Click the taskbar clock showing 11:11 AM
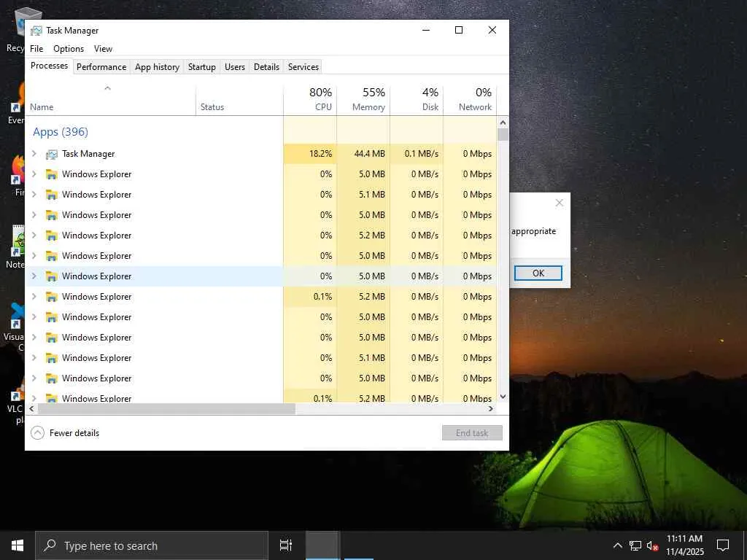The height and width of the screenshot is (560, 747). pos(684,545)
